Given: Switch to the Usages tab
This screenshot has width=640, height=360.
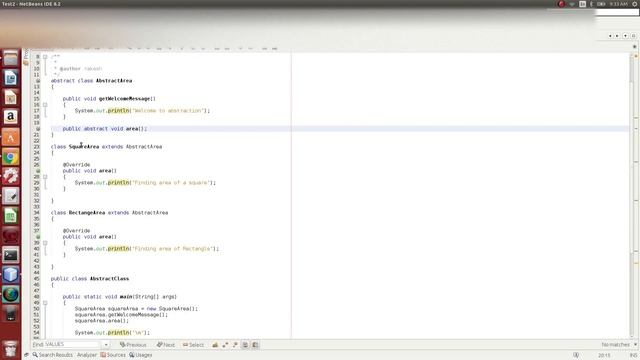Looking at the screenshot, I should coord(141,355).
